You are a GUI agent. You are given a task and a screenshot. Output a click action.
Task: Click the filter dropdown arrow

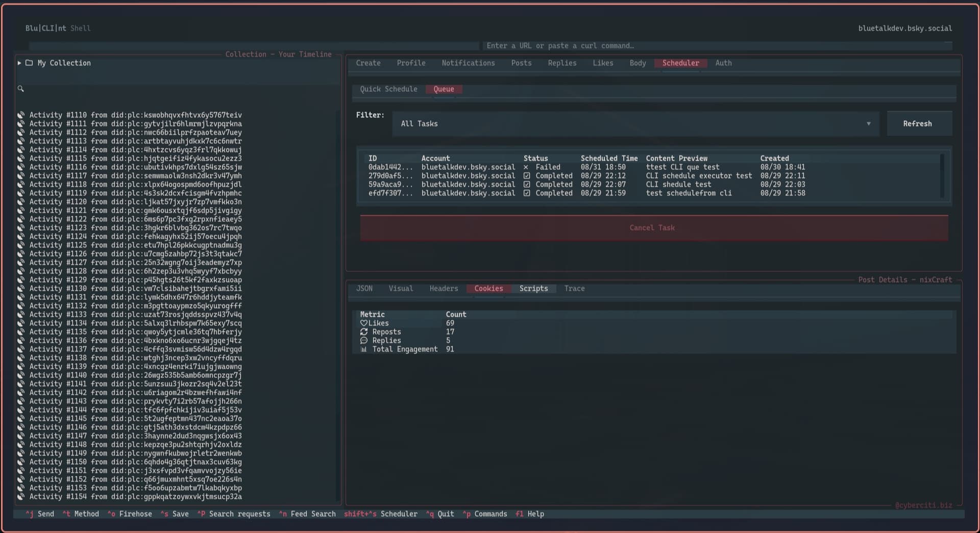(x=868, y=124)
